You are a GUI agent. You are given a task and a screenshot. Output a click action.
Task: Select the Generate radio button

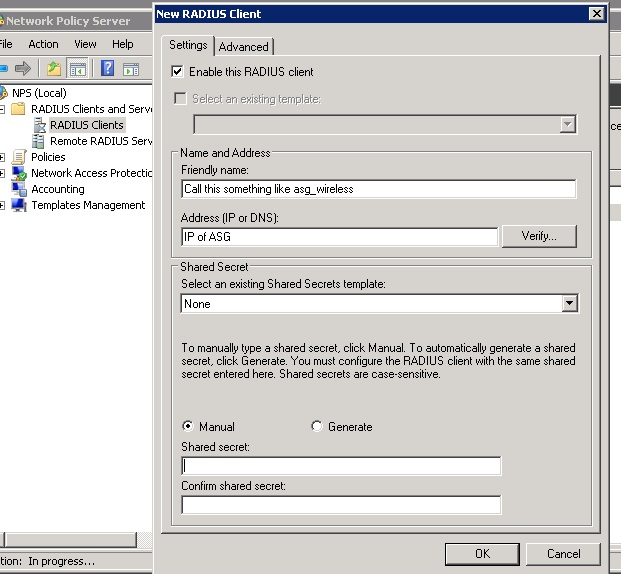pos(316,426)
